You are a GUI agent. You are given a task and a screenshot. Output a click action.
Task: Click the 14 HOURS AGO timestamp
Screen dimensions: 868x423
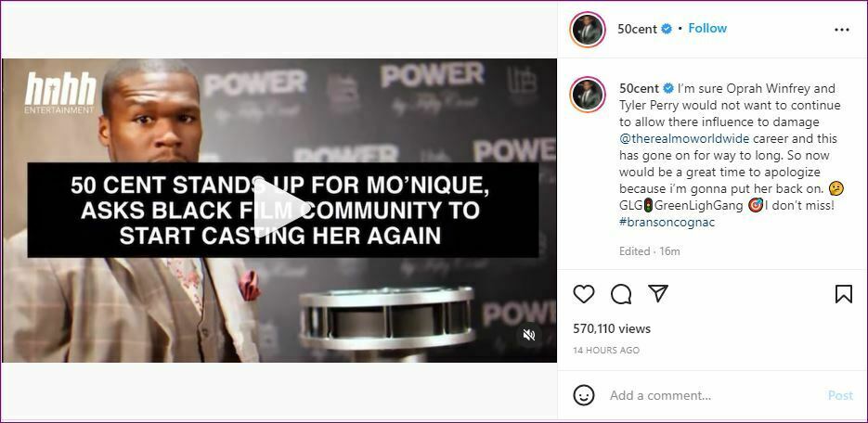[605, 351]
